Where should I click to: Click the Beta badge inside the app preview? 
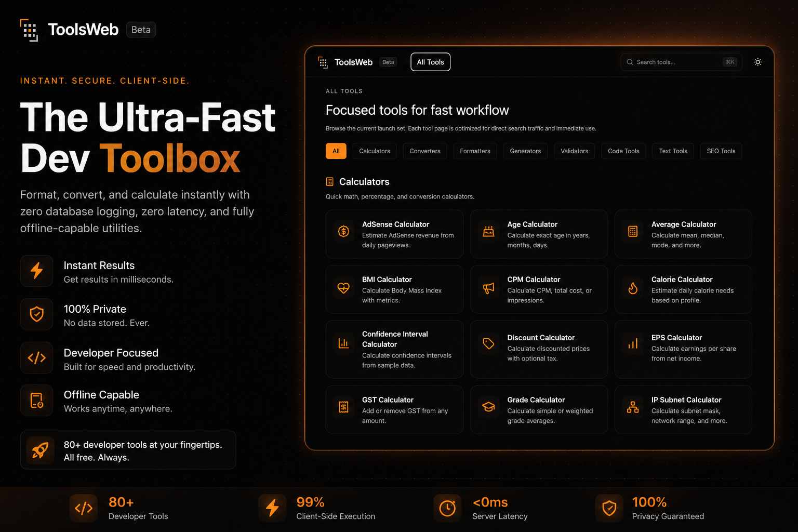click(x=388, y=62)
